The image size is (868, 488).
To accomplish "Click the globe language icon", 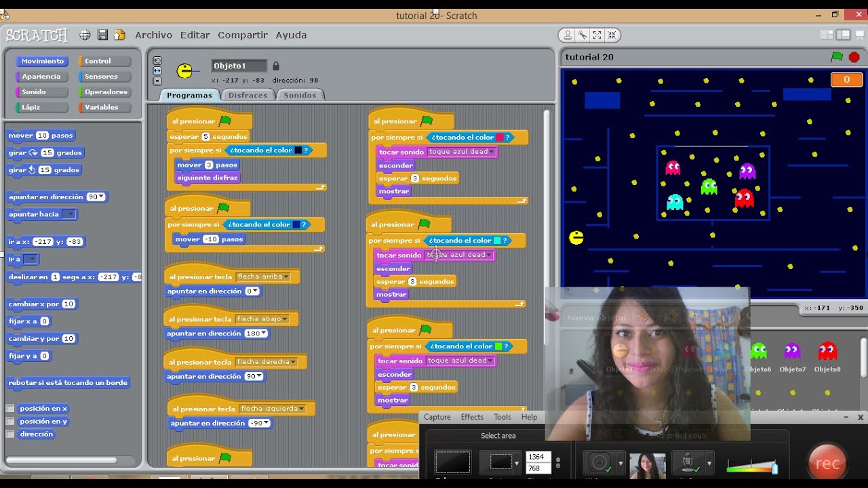I will pos(85,35).
